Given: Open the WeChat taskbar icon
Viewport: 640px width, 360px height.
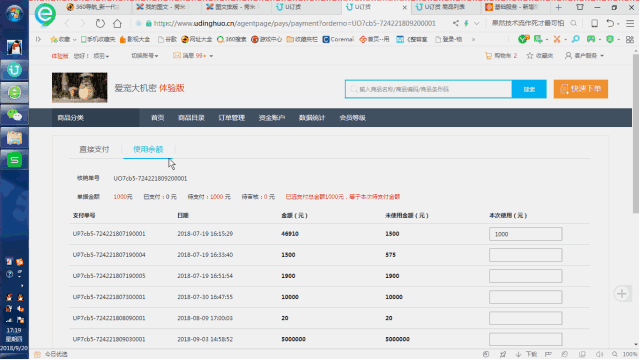Looking at the screenshot, I should (14, 116).
